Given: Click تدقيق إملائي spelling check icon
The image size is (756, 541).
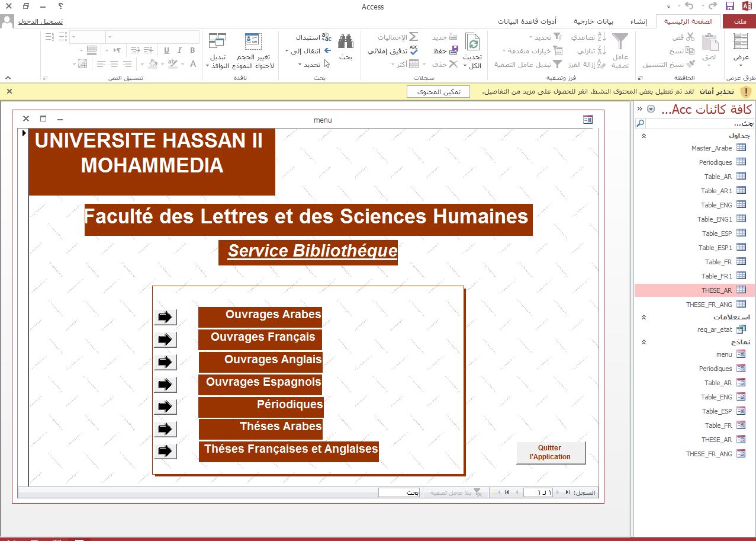Looking at the screenshot, I should pyautogui.click(x=413, y=51).
